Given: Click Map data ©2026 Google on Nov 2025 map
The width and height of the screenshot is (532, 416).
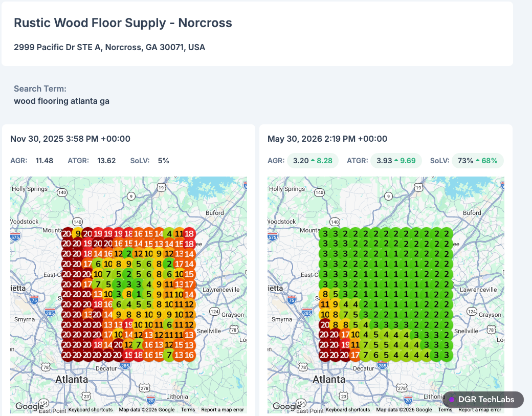Looking at the screenshot, I should coord(147,409).
